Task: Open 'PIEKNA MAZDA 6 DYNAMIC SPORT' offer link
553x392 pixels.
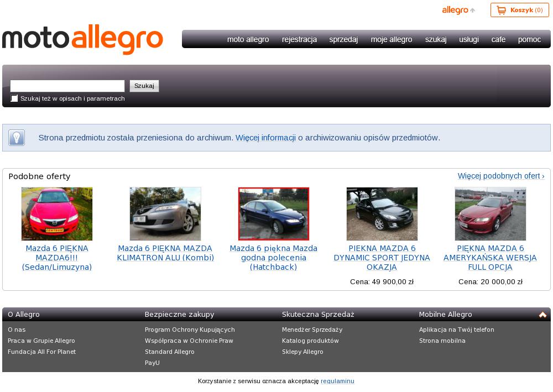Action: pos(382,258)
